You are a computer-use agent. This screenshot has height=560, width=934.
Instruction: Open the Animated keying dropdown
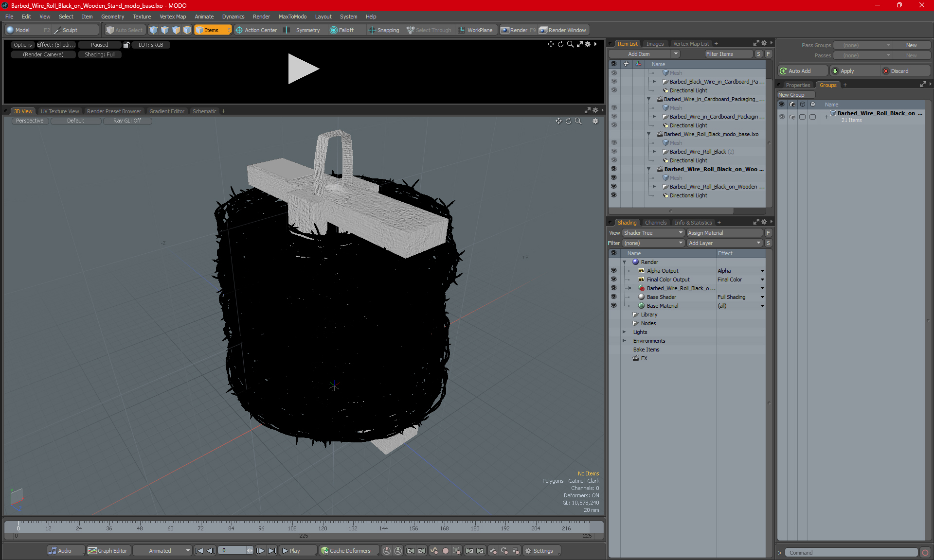click(162, 551)
